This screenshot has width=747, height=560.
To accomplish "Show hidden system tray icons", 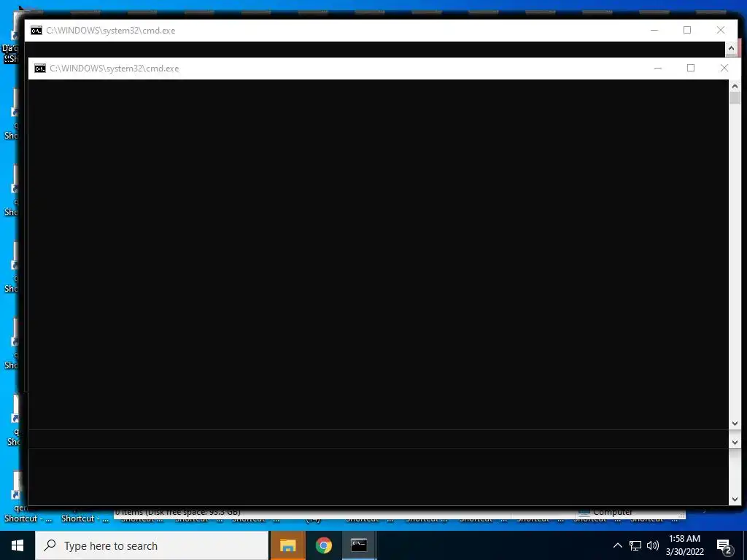I will point(617,545).
